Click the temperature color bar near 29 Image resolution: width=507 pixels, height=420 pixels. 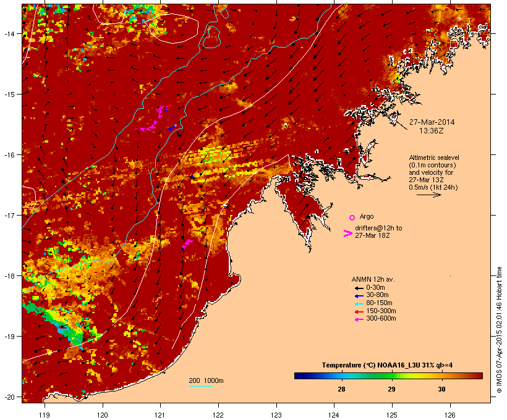[391, 376]
